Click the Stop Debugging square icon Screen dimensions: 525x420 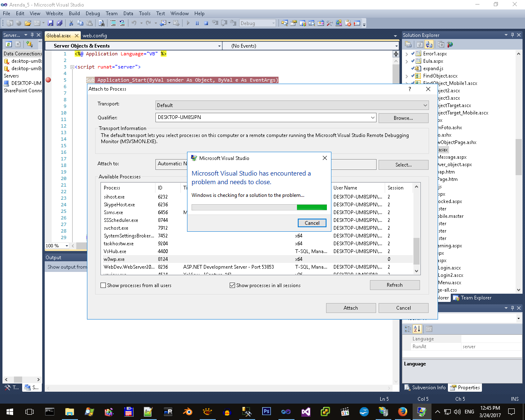[206, 23]
